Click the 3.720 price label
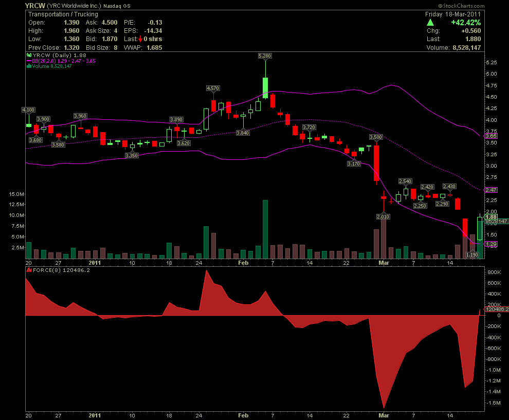The height and width of the screenshot is (420, 509). tap(309, 127)
